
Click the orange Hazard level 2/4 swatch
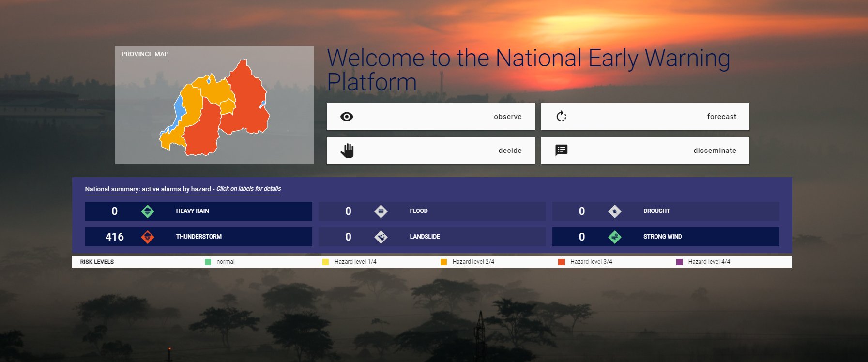click(443, 262)
